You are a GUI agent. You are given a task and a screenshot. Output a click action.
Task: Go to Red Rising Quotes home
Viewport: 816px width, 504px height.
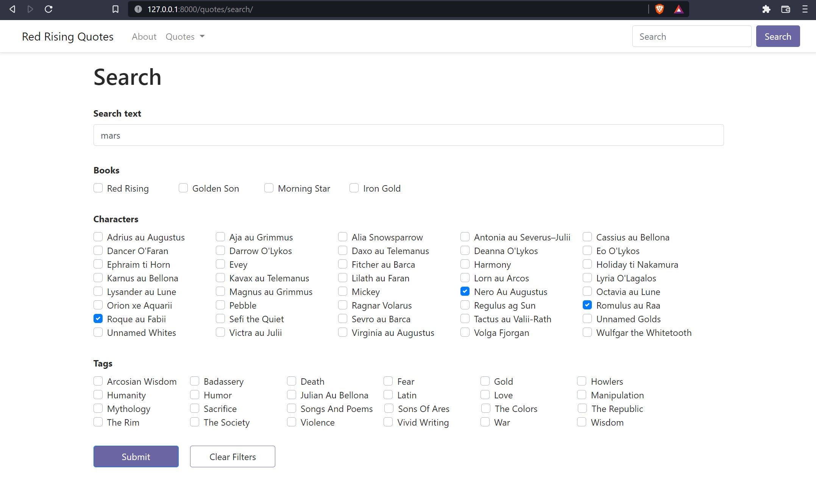[x=68, y=37]
